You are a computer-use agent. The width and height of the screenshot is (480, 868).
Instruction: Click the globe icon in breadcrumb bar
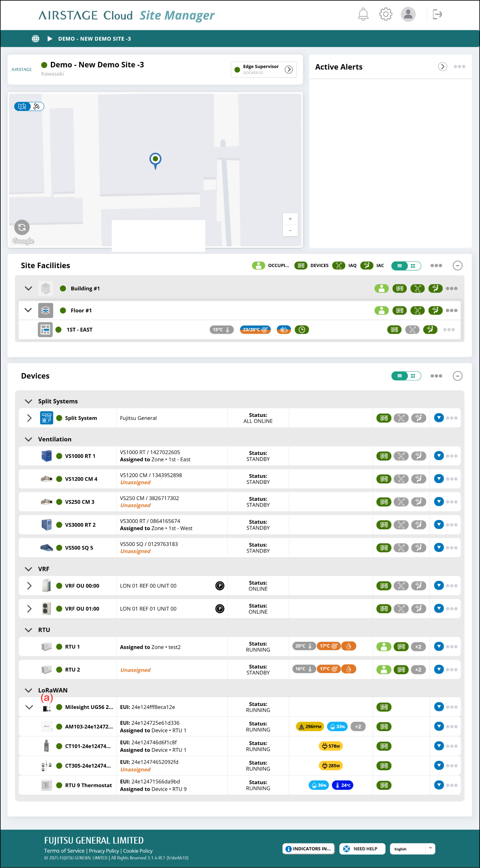[x=35, y=39]
